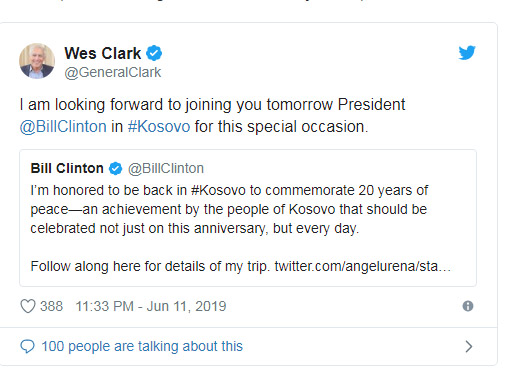This screenshot has height=380, width=517.
Task: Open the tweet info circle icon
Action: point(468,306)
